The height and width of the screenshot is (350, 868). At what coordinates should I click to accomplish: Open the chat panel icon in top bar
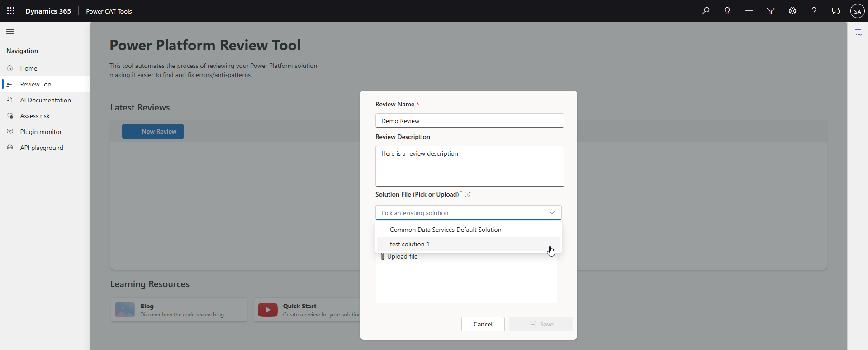[x=836, y=11]
